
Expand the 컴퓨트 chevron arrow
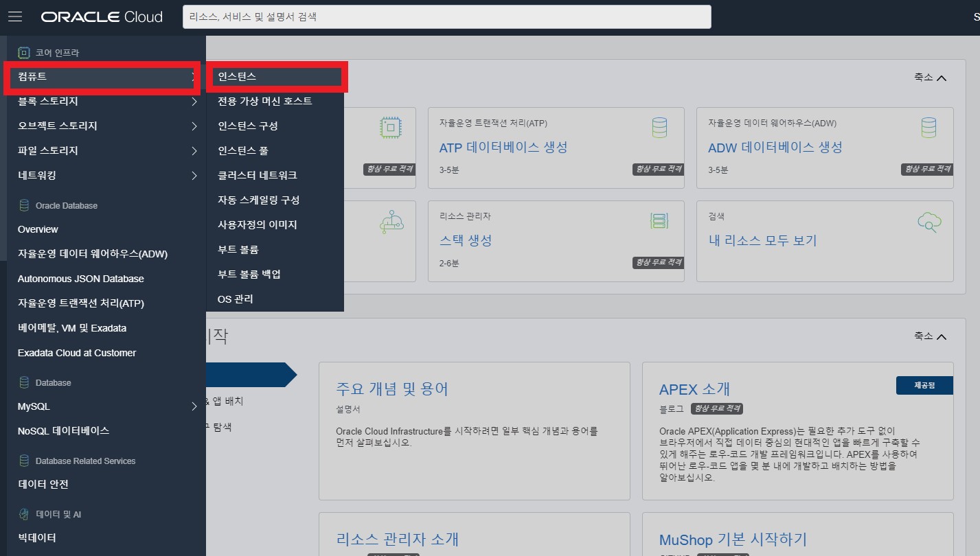pos(194,77)
